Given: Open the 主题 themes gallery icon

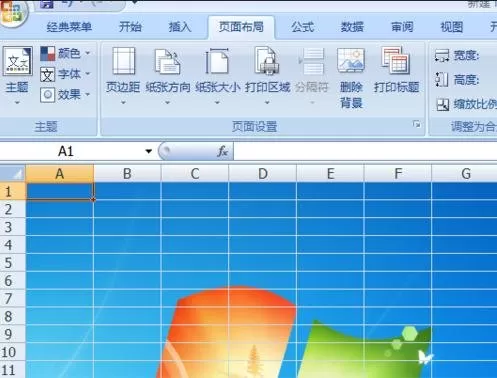Looking at the screenshot, I should (x=17, y=61).
